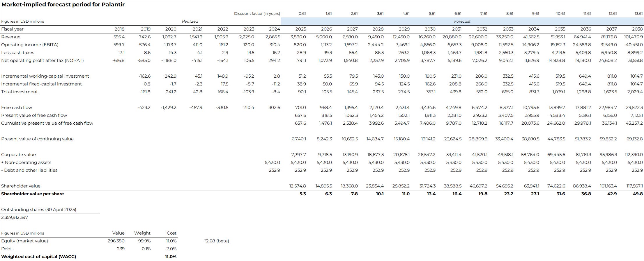Click 'Incremental working-capital investment' label
Screen dimensions: 644x261
point(45,76)
